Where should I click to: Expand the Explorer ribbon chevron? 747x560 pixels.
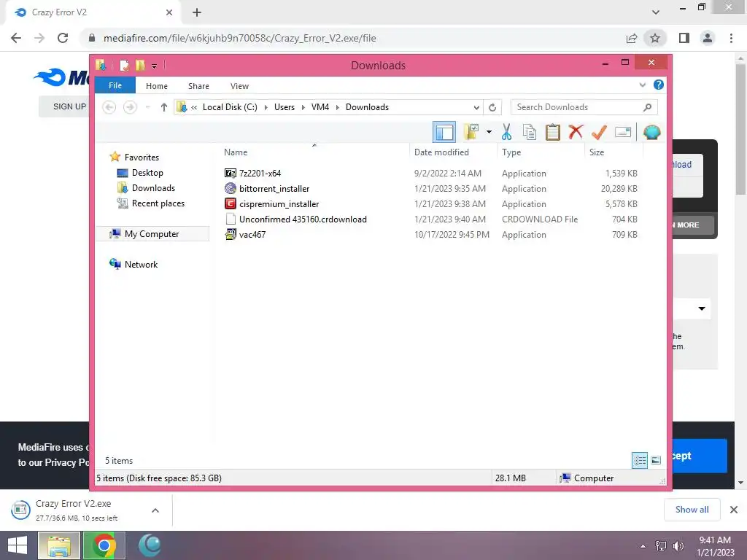pyautogui.click(x=642, y=85)
